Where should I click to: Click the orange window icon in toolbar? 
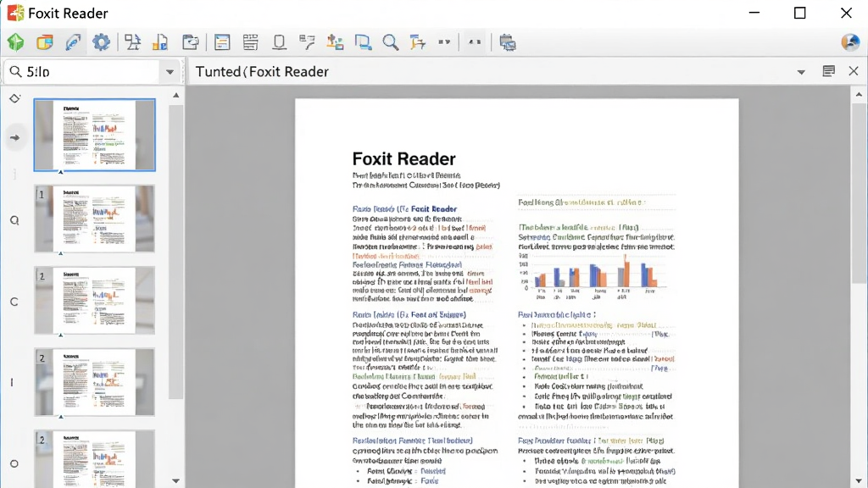point(45,42)
